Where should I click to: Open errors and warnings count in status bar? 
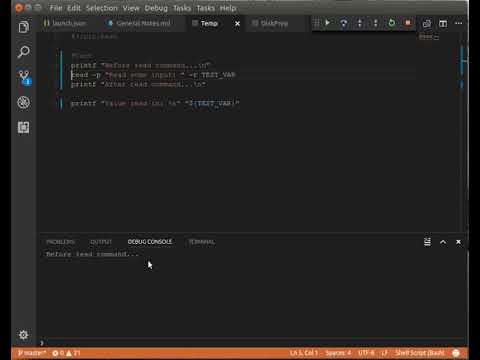(x=66, y=353)
